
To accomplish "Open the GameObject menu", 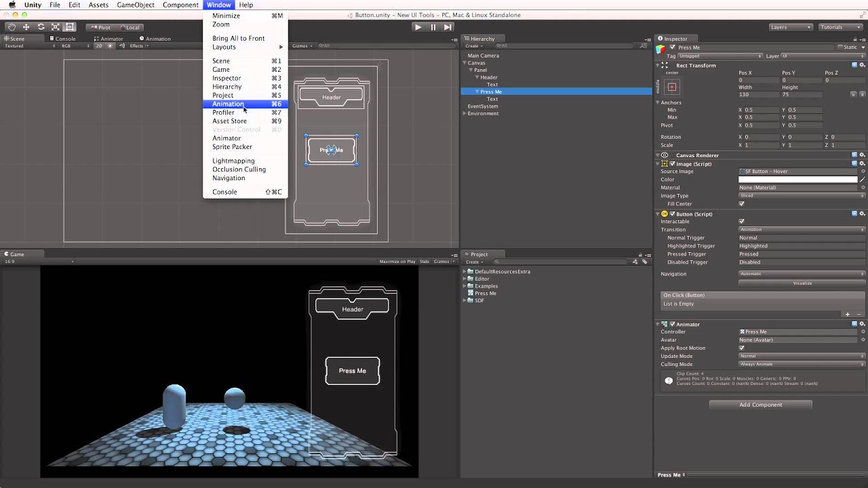I will 136,5.
